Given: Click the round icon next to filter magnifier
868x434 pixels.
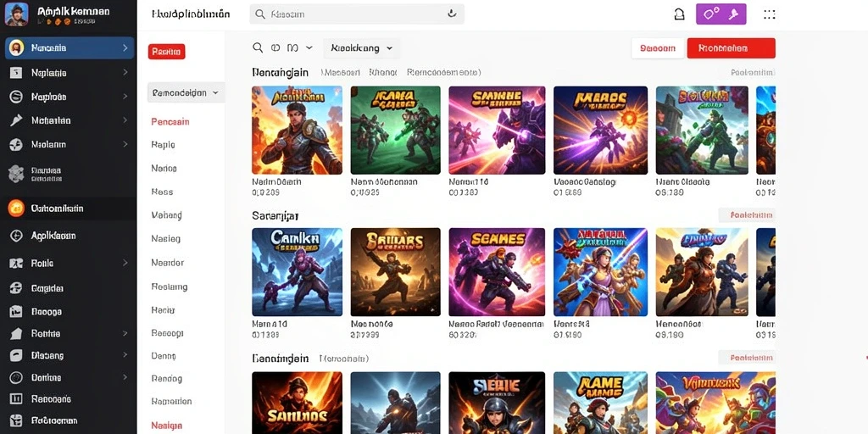Looking at the screenshot, I should [275, 48].
